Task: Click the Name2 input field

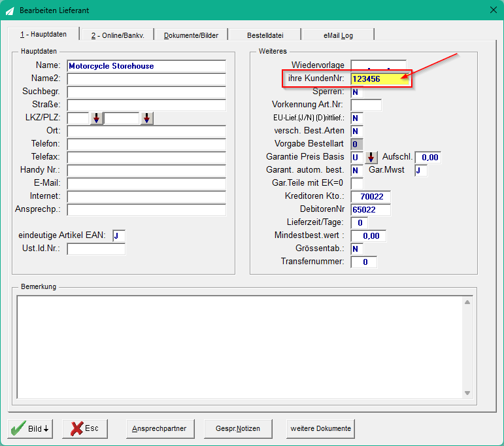Action: tap(146, 79)
